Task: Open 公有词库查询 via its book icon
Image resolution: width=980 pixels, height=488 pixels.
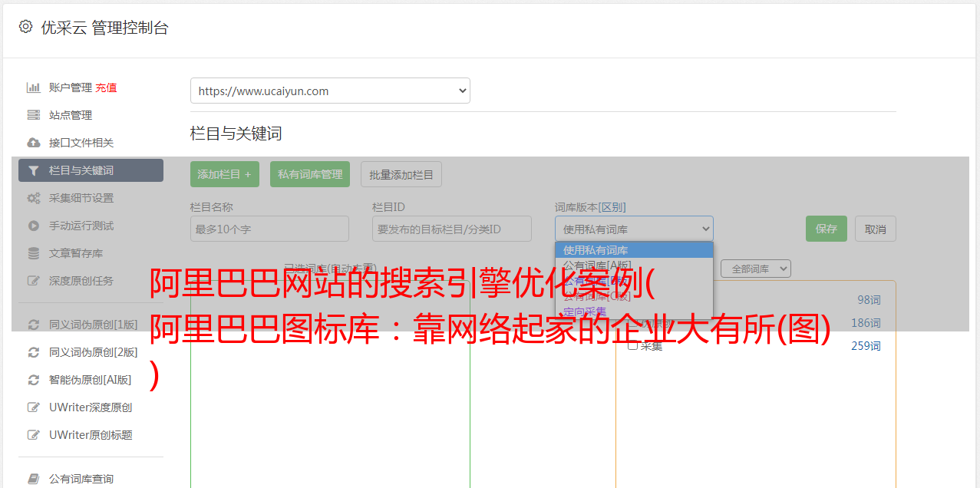Action: coord(34,479)
